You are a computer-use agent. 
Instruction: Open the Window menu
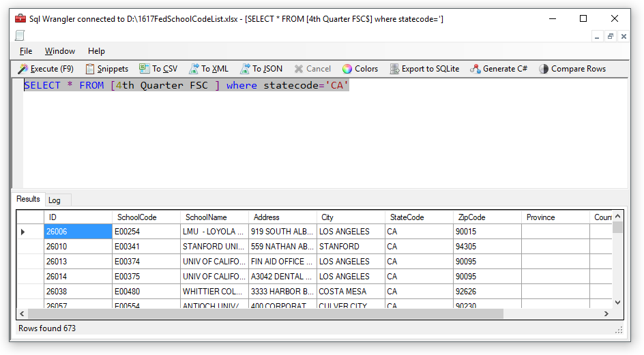click(60, 51)
